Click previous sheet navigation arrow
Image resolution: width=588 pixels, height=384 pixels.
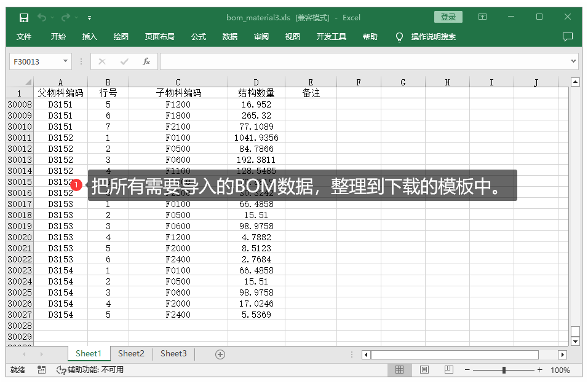pyautogui.click(x=24, y=354)
